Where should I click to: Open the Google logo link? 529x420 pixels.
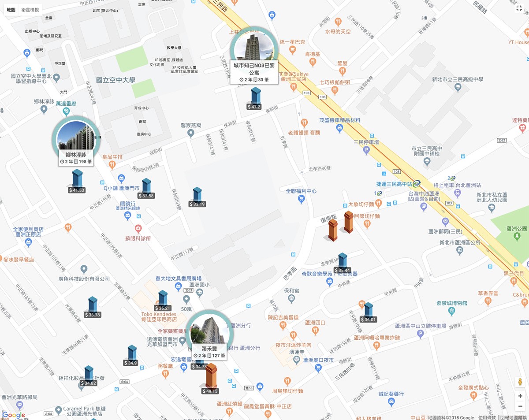[14, 415]
